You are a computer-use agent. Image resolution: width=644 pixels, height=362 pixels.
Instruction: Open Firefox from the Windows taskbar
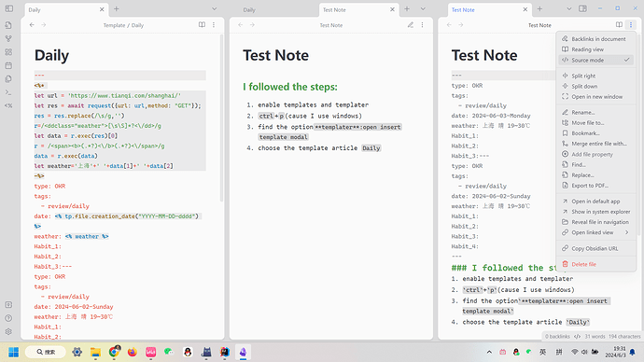click(x=133, y=352)
